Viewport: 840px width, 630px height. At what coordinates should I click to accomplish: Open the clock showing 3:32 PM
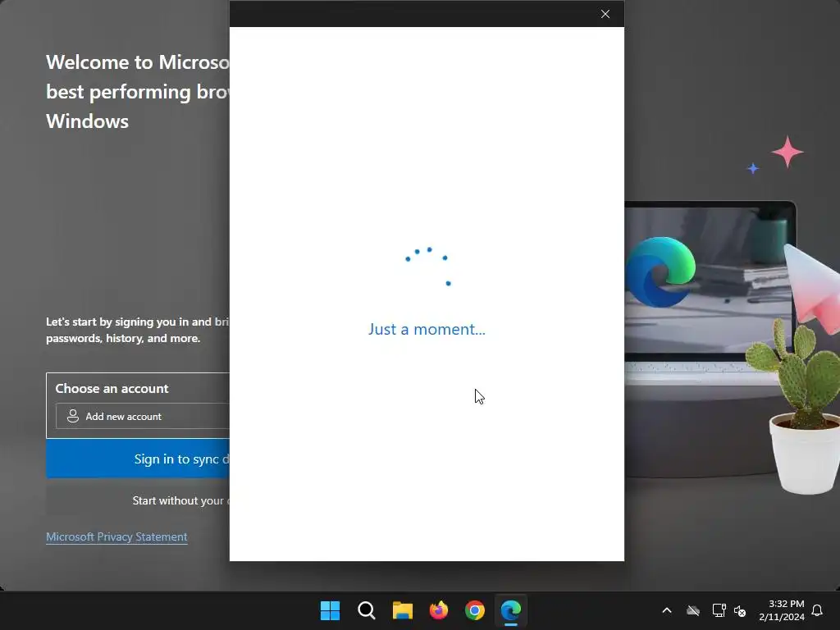click(x=782, y=610)
